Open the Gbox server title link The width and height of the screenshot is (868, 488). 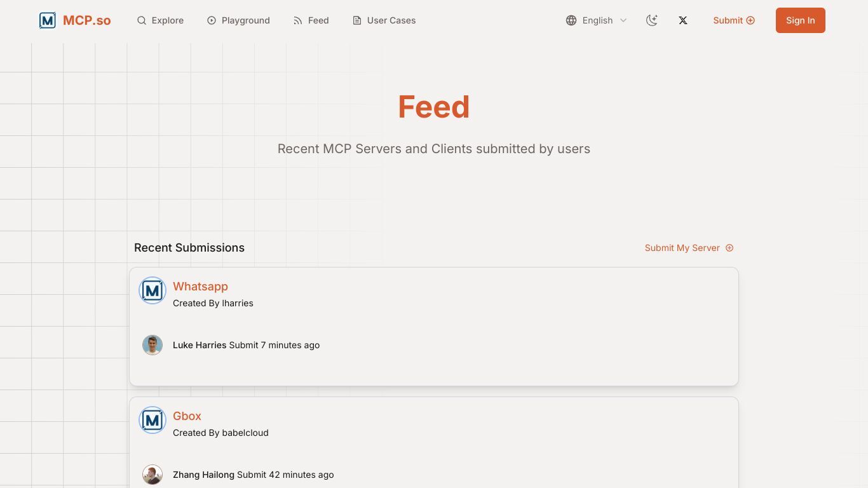point(187,416)
